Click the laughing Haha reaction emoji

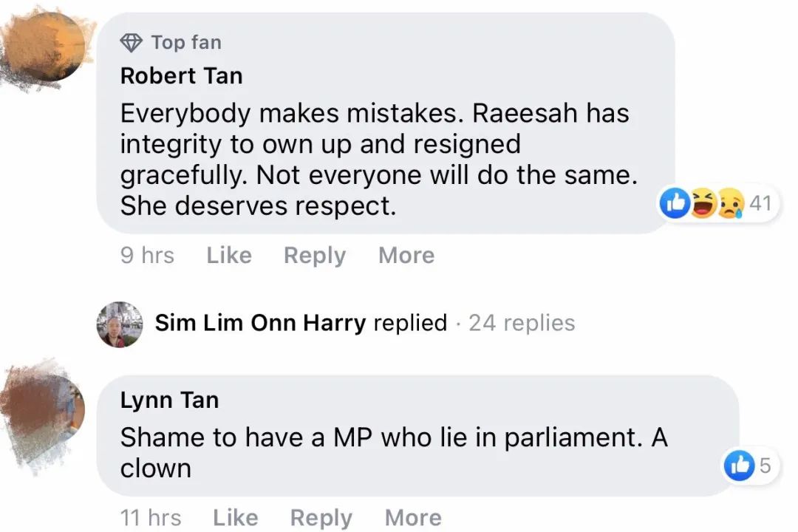[703, 203]
